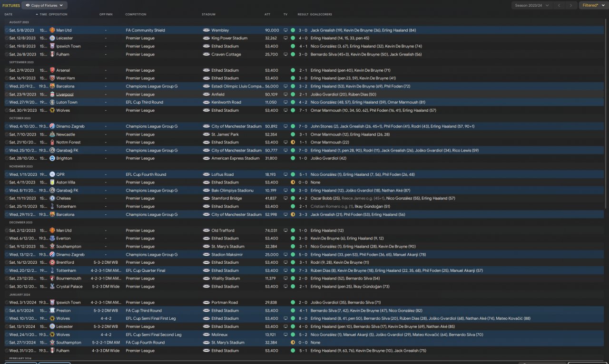The image size is (609, 364).
Task: Open the FA Cup Third Round competition link
Action: (x=144, y=311)
